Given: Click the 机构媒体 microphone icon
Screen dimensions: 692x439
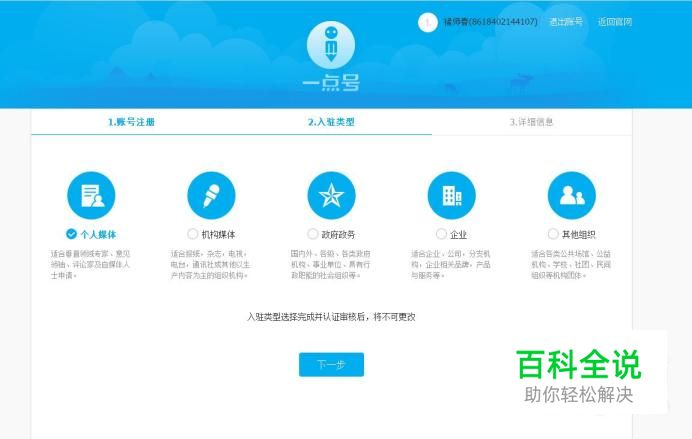Looking at the screenshot, I should pyautogui.click(x=211, y=195).
